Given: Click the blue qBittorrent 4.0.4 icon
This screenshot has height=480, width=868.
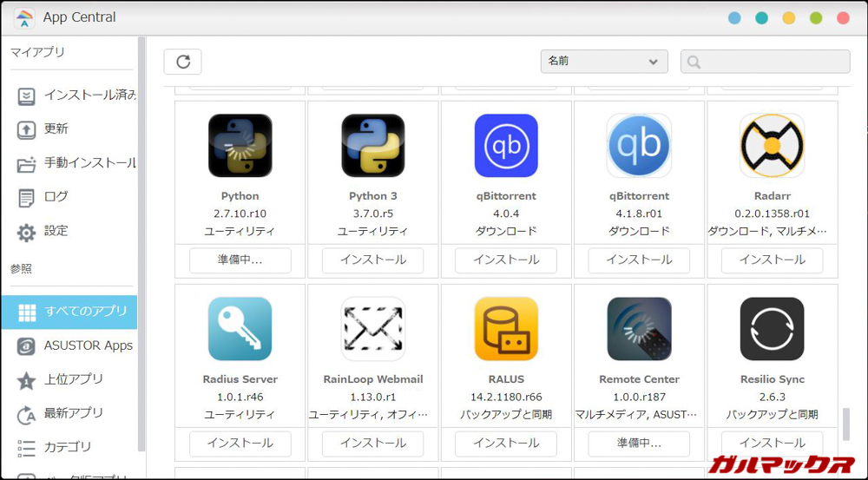Looking at the screenshot, I should [506, 146].
